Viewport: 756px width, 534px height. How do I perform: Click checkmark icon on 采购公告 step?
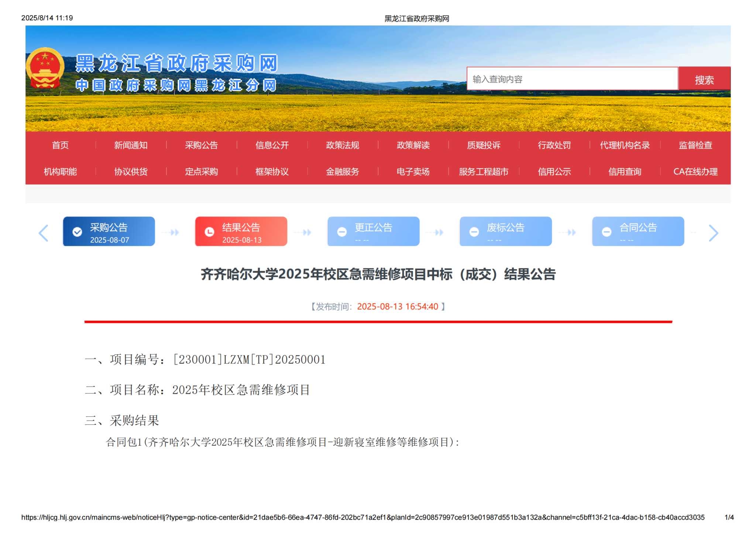[x=77, y=232]
